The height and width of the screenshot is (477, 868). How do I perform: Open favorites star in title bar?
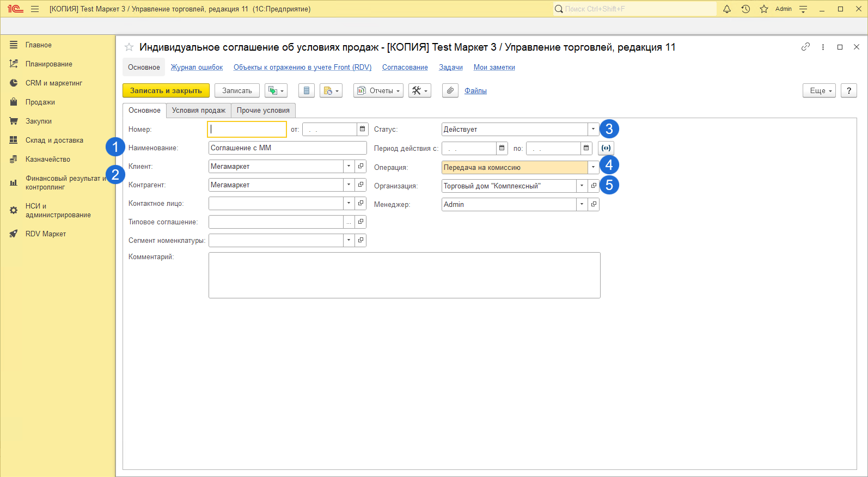764,9
